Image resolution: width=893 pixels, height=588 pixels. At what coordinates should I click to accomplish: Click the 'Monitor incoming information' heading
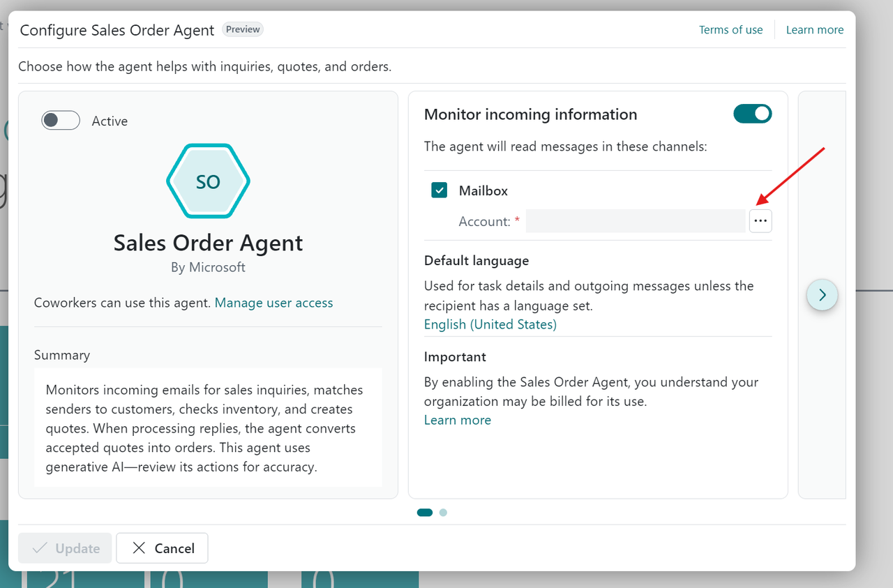pyautogui.click(x=531, y=114)
